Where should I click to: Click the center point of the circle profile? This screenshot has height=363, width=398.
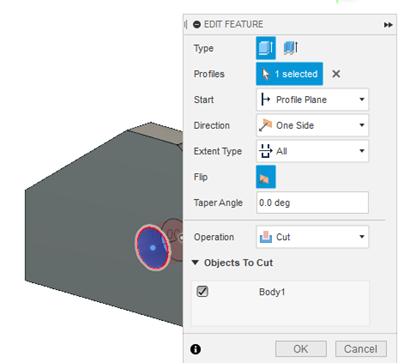coord(153,248)
